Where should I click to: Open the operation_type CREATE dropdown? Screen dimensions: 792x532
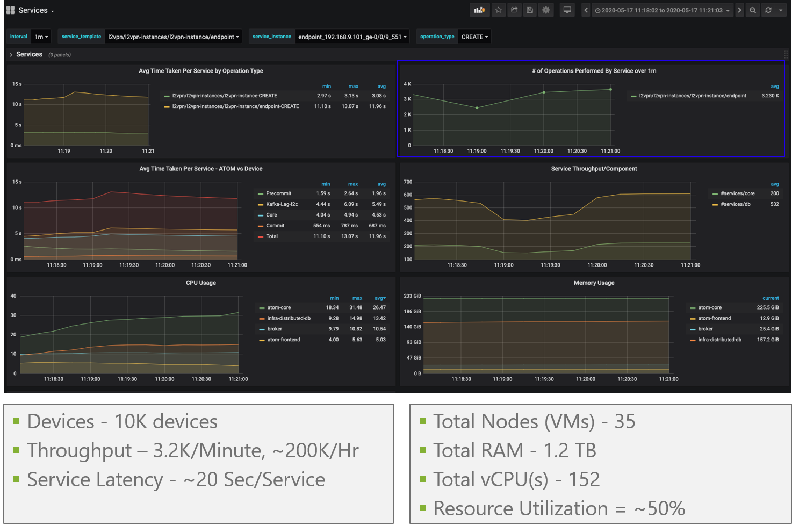click(x=474, y=37)
